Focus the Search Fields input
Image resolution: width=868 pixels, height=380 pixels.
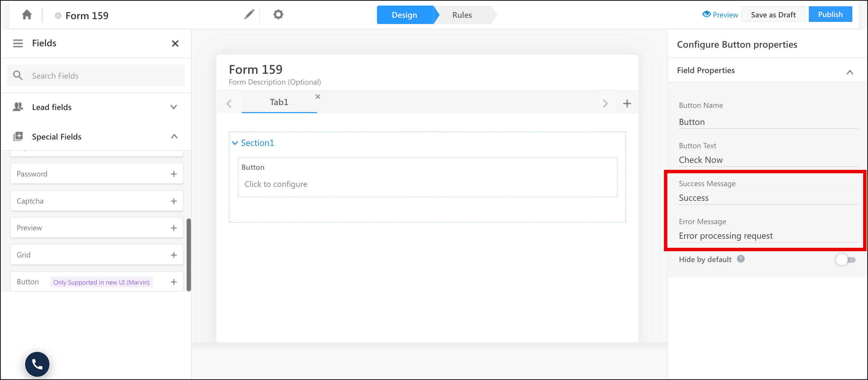click(96, 76)
